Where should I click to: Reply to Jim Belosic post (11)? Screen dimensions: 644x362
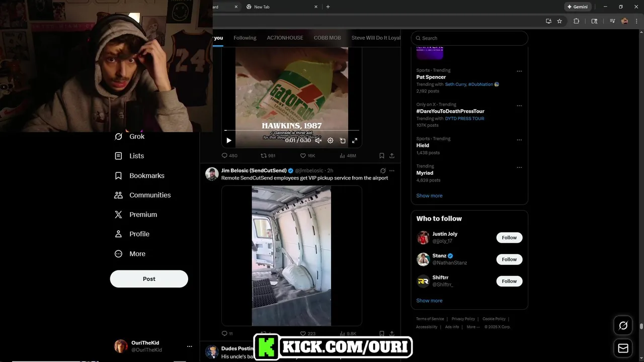click(227, 333)
